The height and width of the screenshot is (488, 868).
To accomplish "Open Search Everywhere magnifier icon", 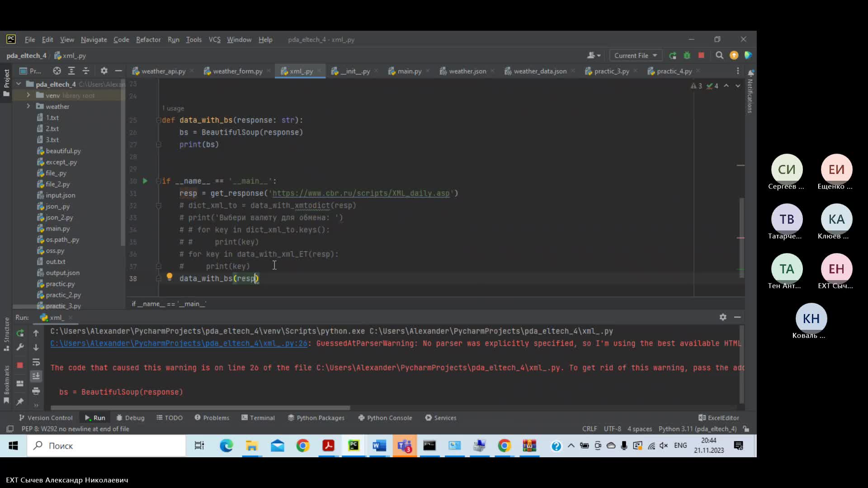I will (719, 56).
